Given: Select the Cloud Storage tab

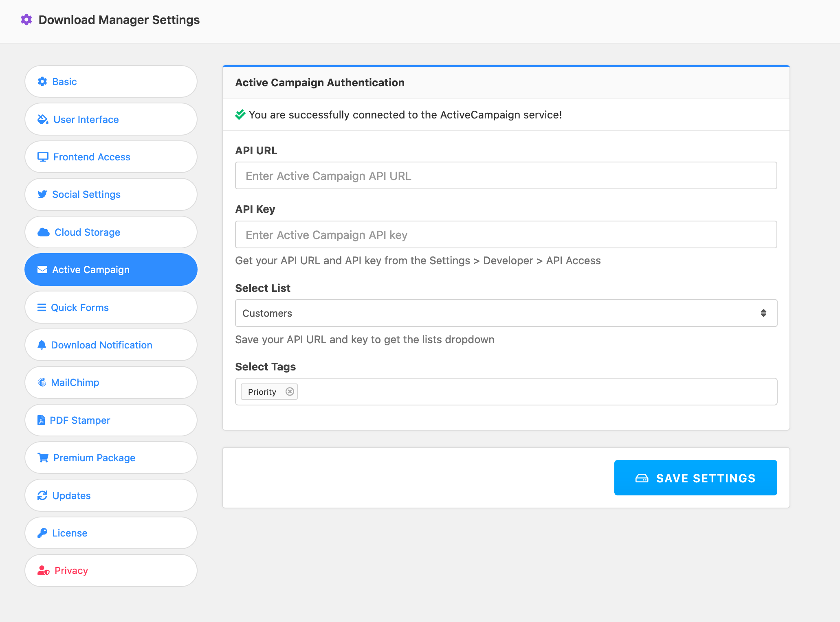Looking at the screenshot, I should pyautogui.click(x=111, y=232).
